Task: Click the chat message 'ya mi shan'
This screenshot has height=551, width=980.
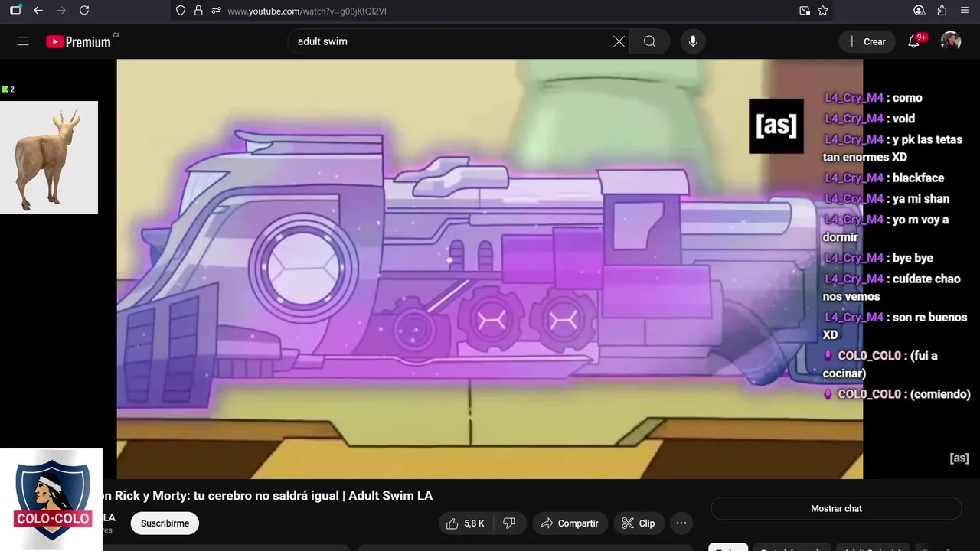Action: 921,198
